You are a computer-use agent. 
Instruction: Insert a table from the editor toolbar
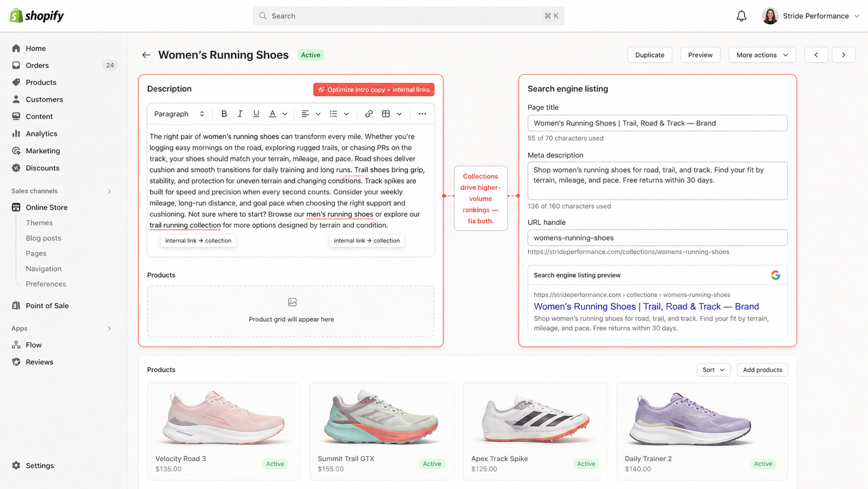(387, 113)
